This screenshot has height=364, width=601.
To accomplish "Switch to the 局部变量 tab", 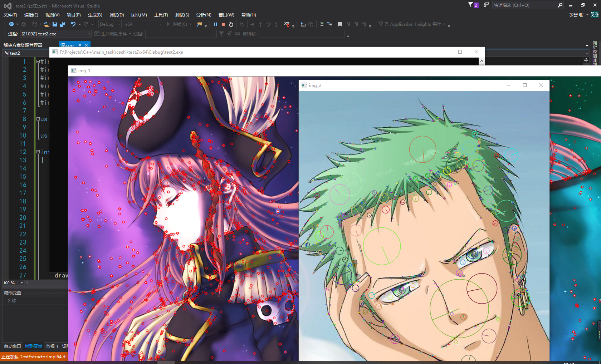I will [x=34, y=346].
